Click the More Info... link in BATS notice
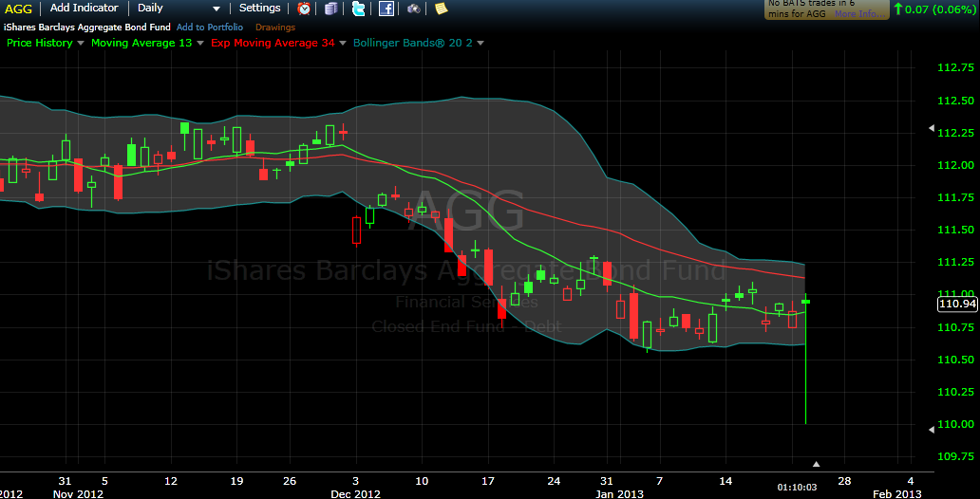Viewport: 980px width, 499px height. (860, 13)
